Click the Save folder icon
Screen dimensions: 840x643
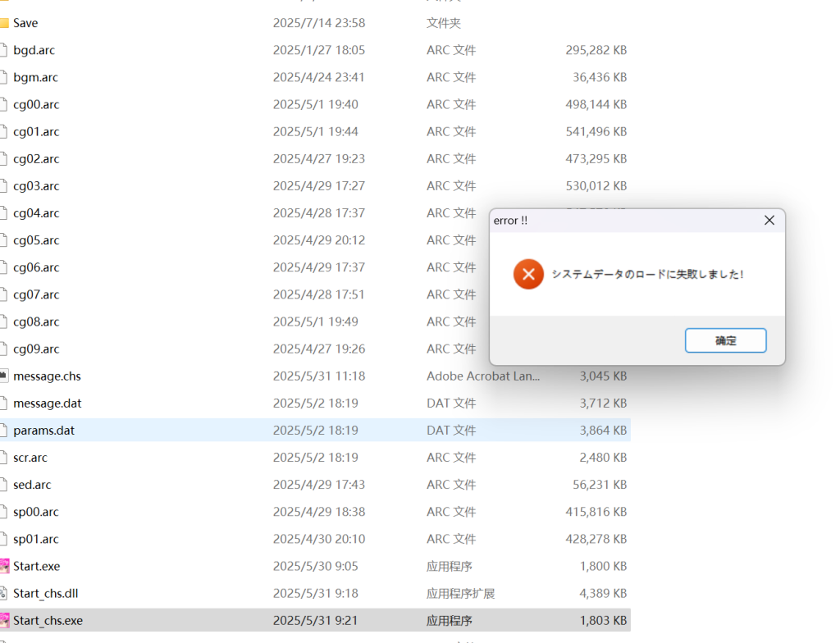pos(4,23)
